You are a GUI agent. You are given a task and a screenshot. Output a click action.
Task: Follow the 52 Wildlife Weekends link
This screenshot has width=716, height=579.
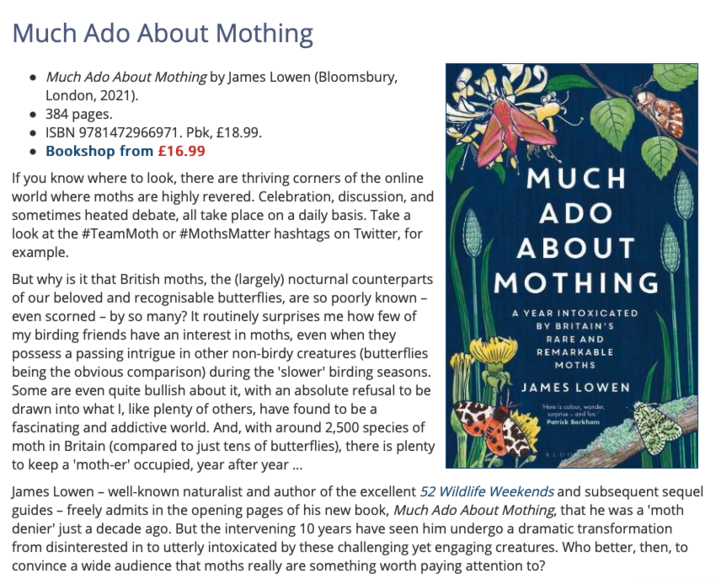point(487,492)
